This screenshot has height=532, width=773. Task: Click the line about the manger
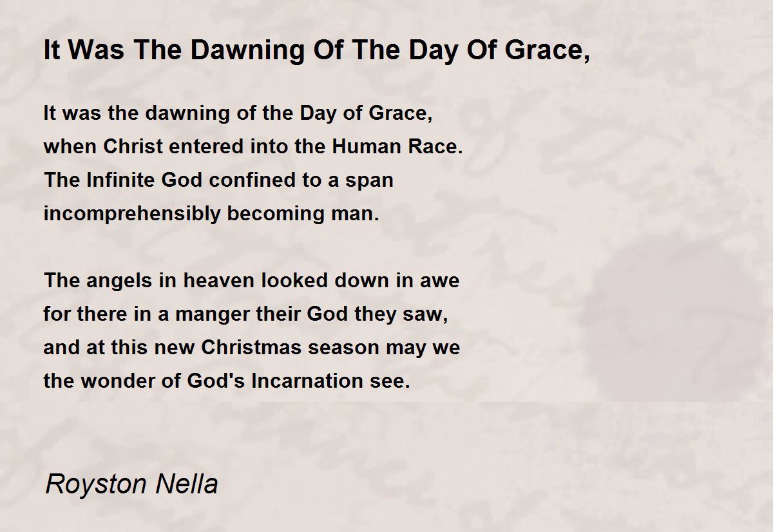[x=244, y=314]
